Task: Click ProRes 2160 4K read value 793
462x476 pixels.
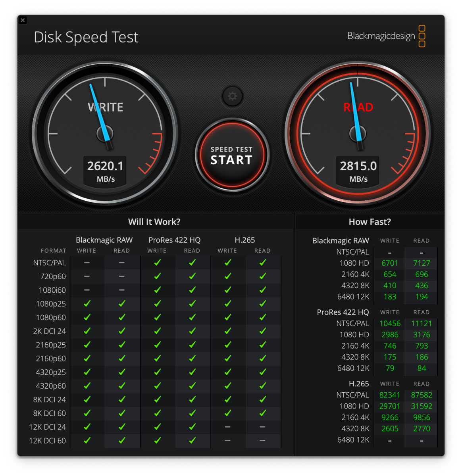Action: (x=422, y=346)
